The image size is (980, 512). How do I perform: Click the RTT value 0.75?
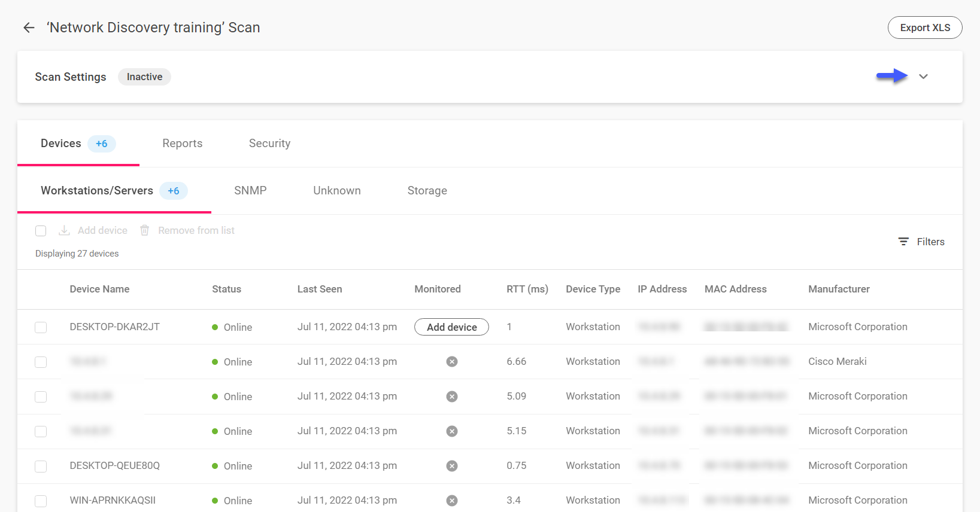tap(516, 465)
